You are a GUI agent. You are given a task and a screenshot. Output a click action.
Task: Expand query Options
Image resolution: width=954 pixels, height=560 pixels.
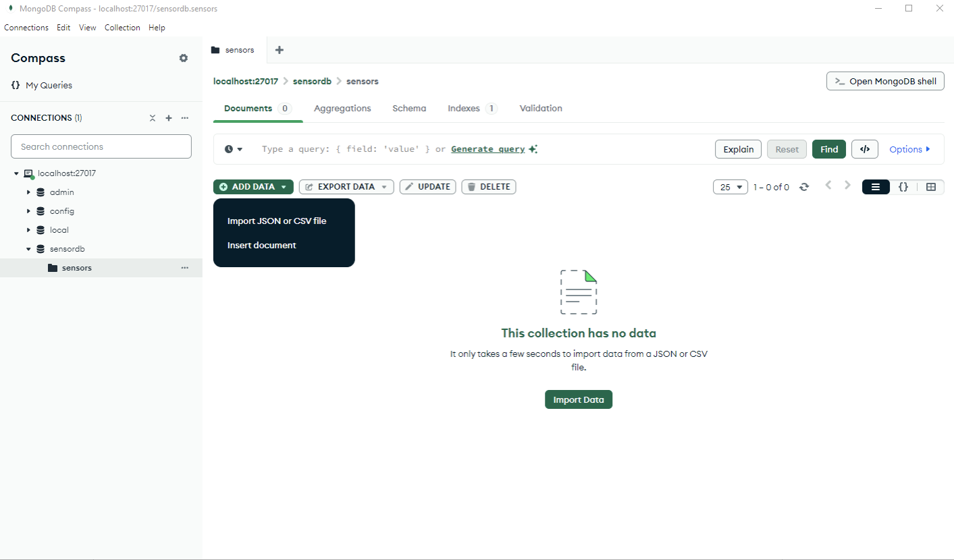click(909, 149)
